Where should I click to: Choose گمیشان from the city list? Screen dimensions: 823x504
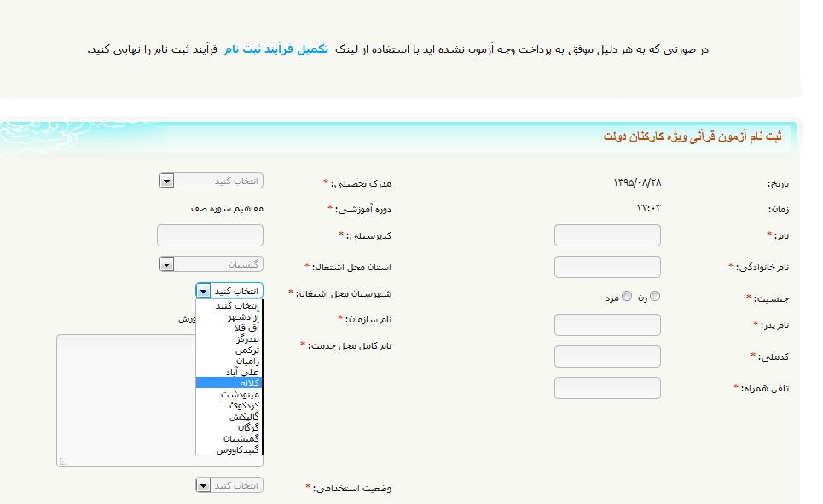tap(229, 437)
